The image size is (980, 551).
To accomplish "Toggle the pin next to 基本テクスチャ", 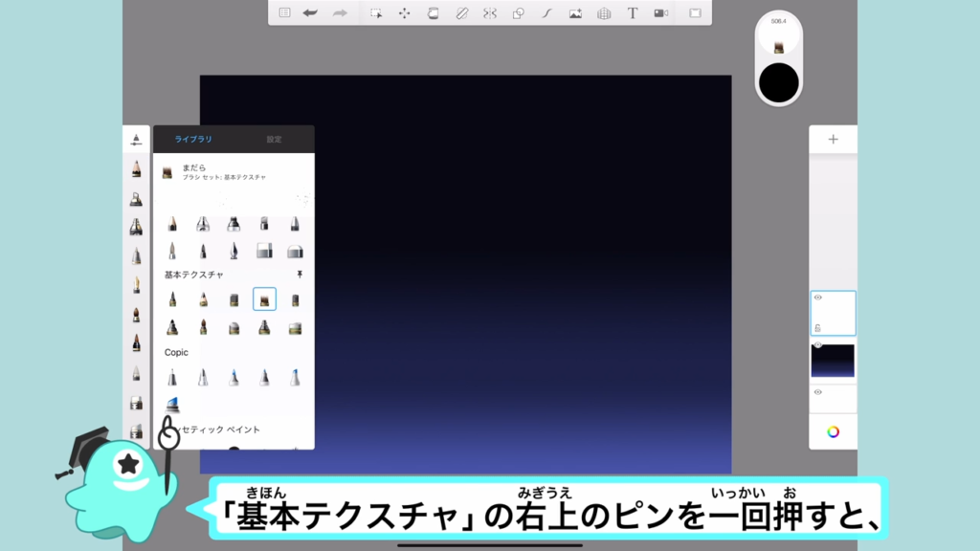I will click(x=300, y=275).
